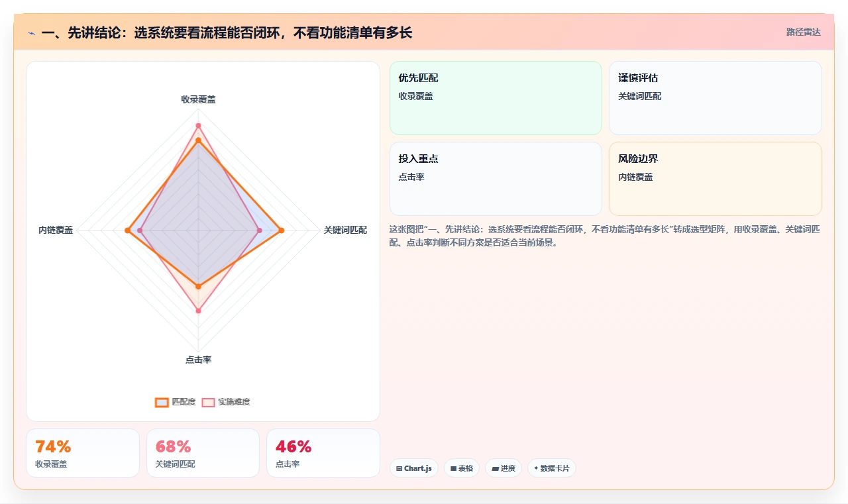848x504 pixels.
Task: Click the lightning icon before the title
Action: [31, 32]
